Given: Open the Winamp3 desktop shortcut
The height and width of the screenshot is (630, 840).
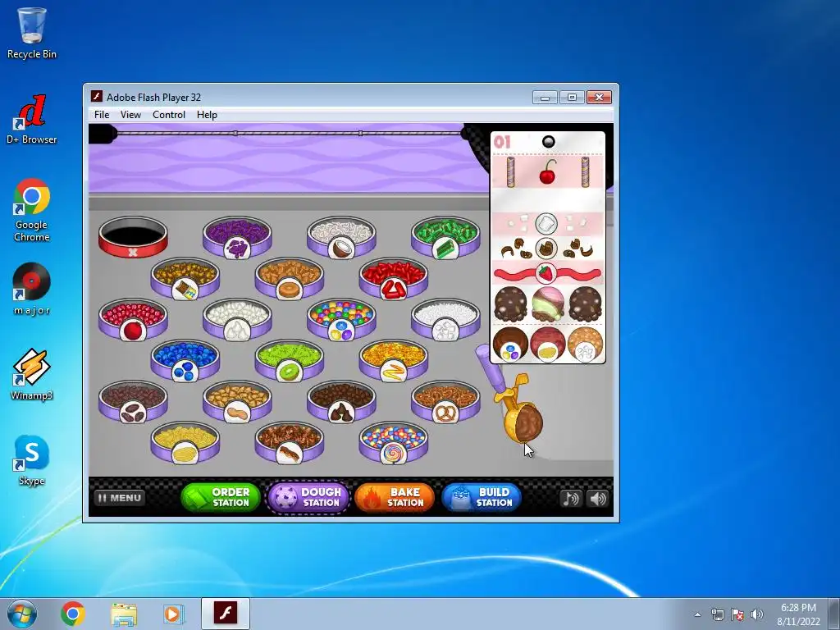Looking at the screenshot, I should [x=32, y=374].
